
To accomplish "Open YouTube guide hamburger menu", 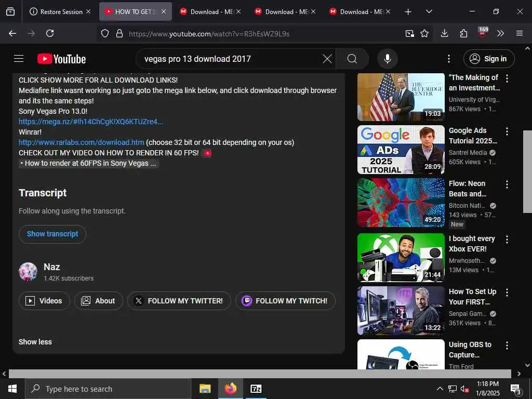I will [19, 59].
